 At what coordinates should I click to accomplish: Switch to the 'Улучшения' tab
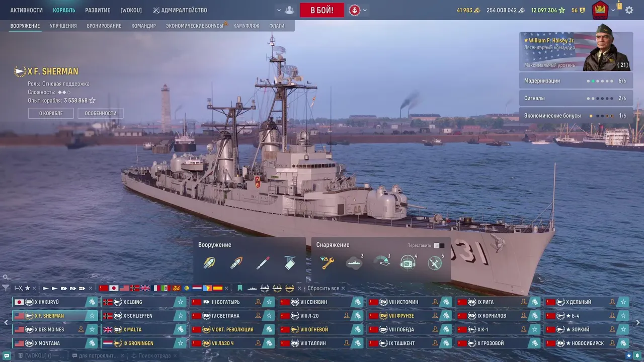pyautogui.click(x=63, y=26)
